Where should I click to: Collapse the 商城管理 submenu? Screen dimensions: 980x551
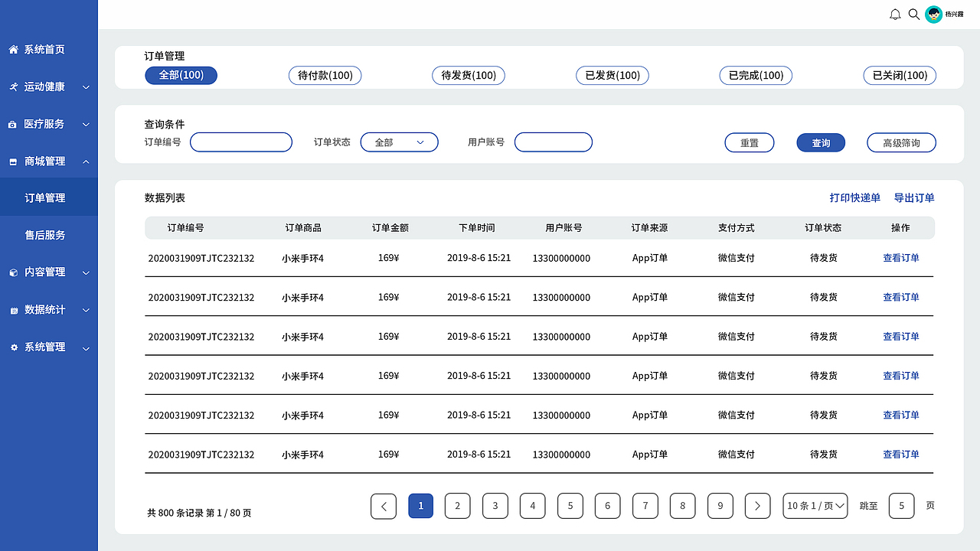(x=86, y=161)
